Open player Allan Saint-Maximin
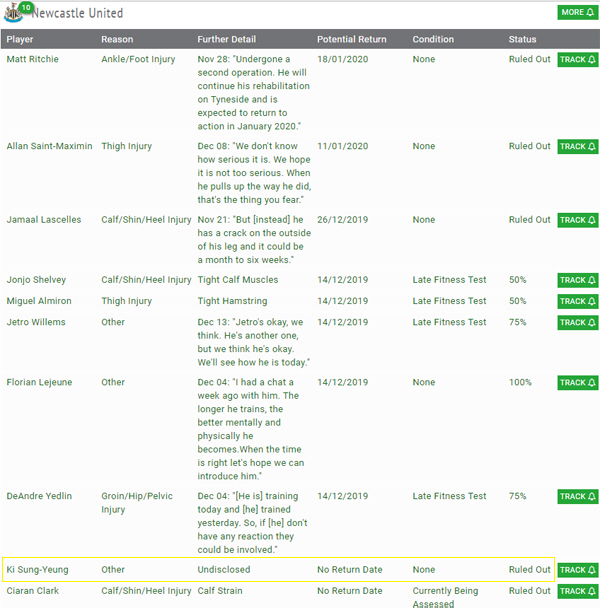The image size is (600, 608). click(x=49, y=146)
